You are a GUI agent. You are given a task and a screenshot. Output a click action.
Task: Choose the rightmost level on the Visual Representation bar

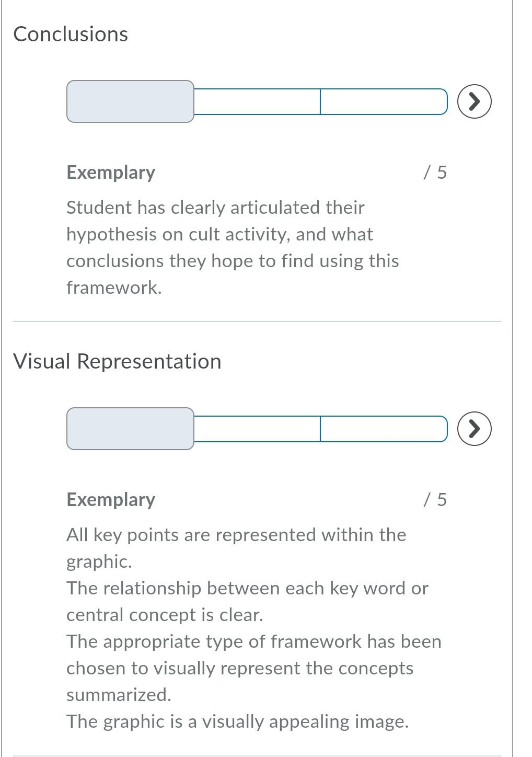(384, 429)
